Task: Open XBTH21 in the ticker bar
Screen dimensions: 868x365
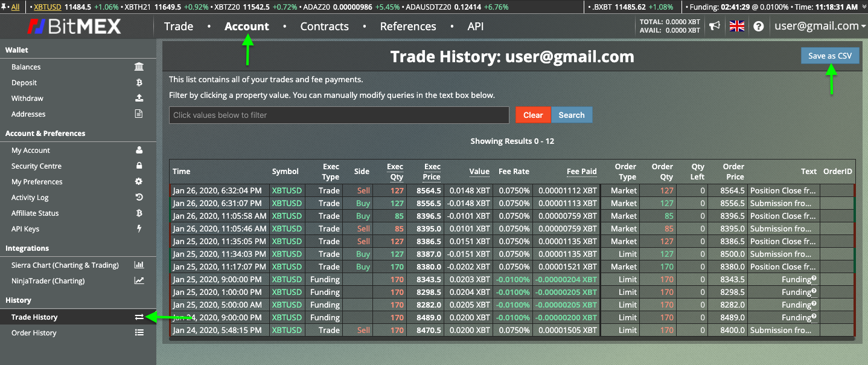Action: click(x=138, y=7)
